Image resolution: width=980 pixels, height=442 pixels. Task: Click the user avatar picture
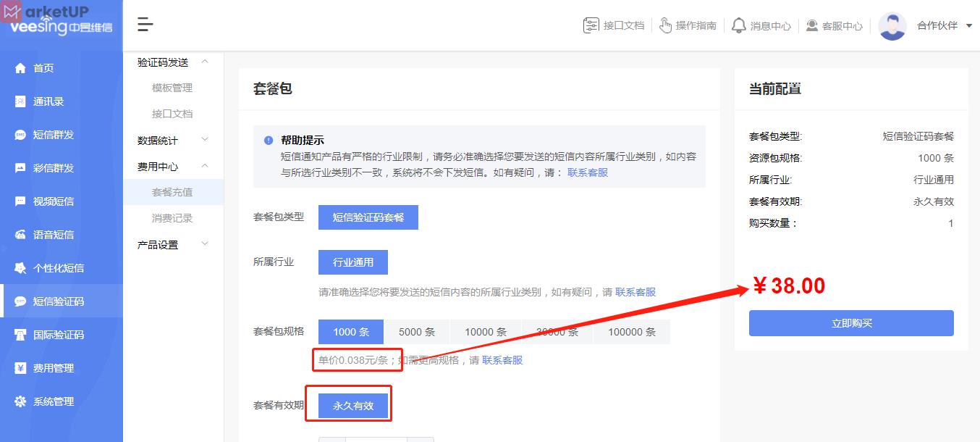pyautogui.click(x=892, y=26)
